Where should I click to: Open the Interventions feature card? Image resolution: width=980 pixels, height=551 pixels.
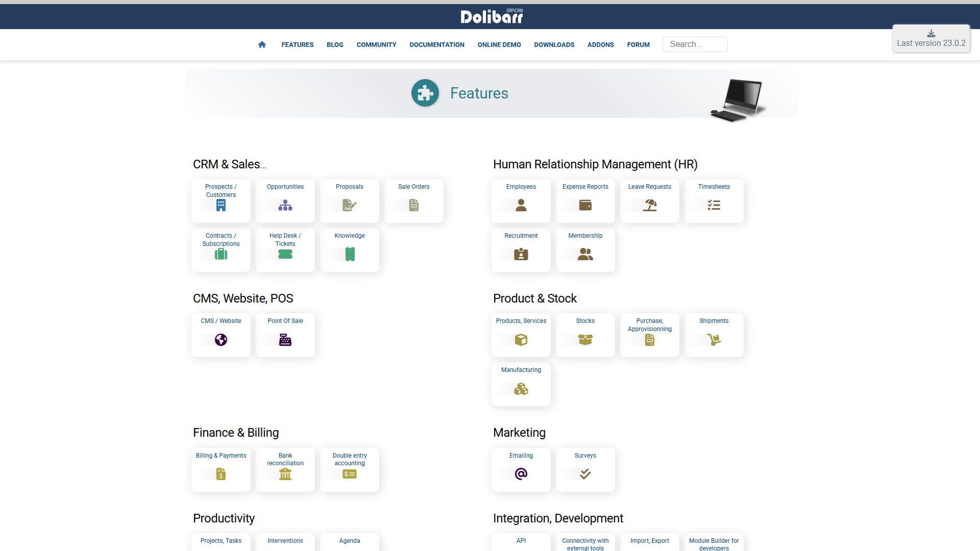[285, 542]
